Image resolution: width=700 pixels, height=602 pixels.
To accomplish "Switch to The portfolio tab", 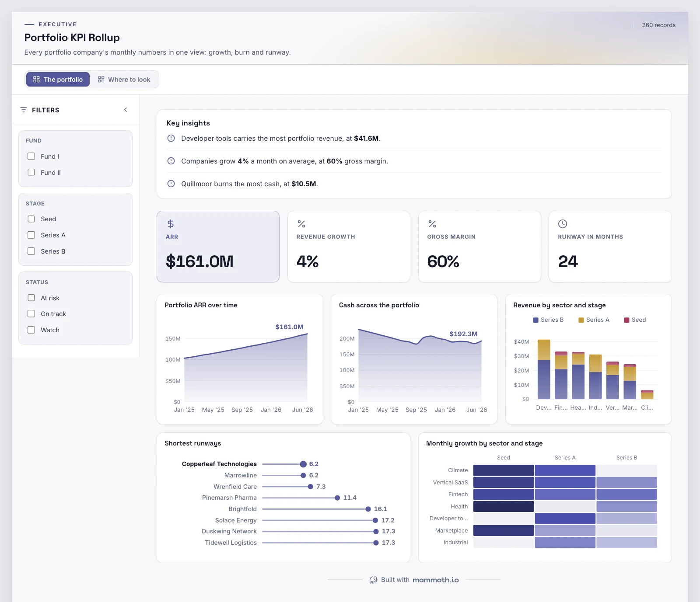I will pos(58,79).
